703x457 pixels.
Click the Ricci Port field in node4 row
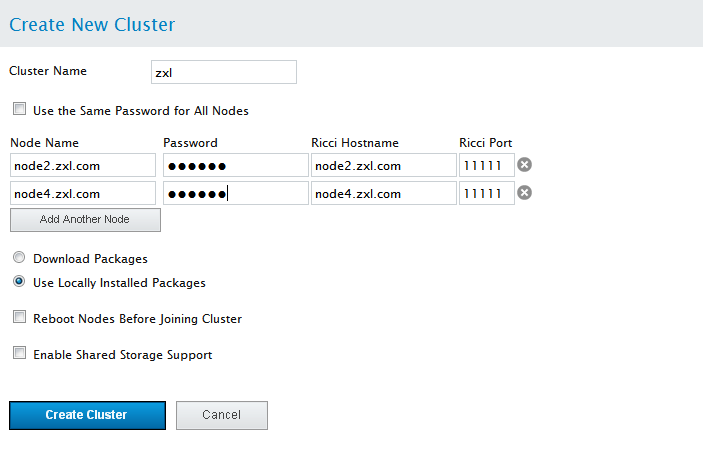pos(487,193)
